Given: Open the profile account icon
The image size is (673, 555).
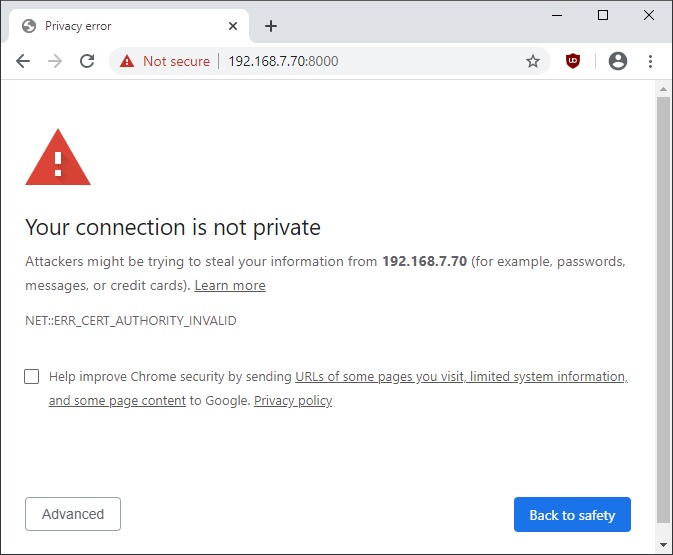Looking at the screenshot, I should click(x=618, y=61).
